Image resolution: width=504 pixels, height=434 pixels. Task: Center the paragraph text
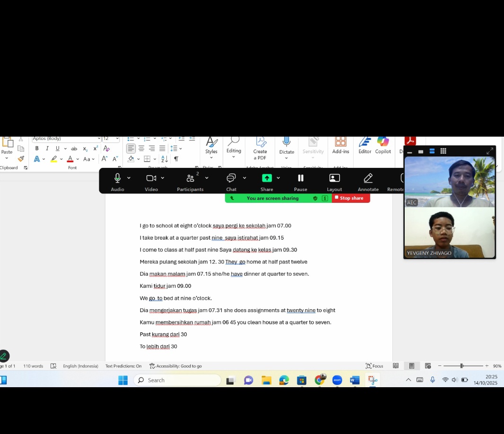pyautogui.click(x=141, y=148)
